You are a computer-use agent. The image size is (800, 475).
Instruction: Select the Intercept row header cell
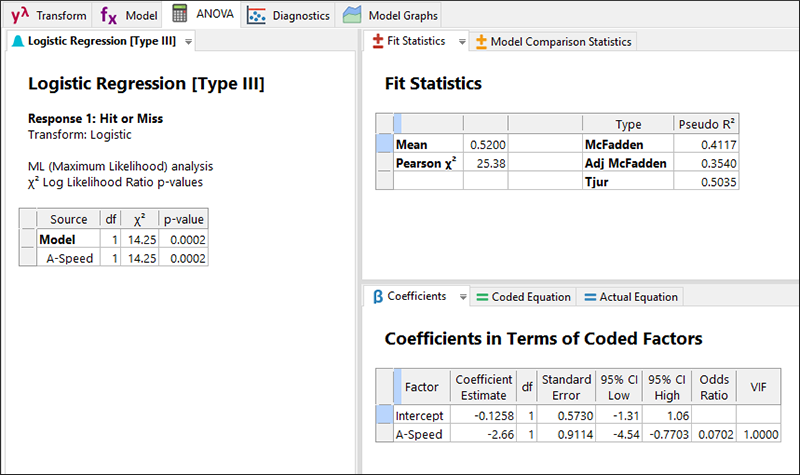pos(384,415)
